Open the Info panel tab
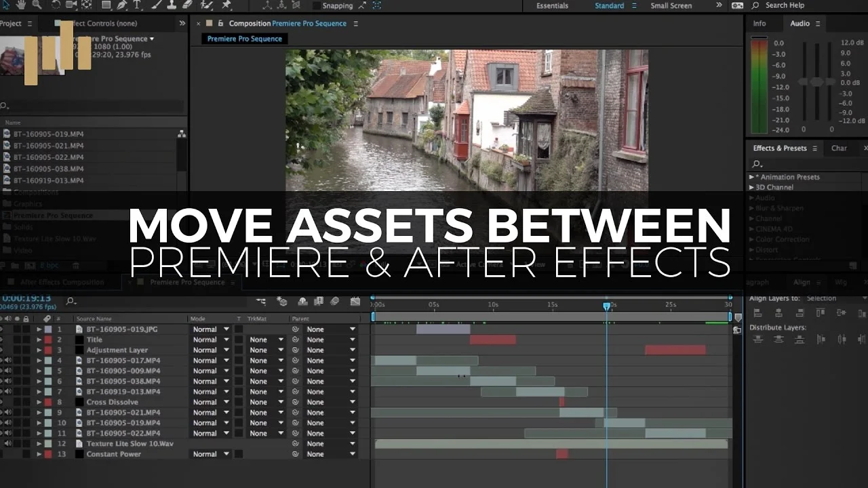Image resolution: width=868 pixels, height=488 pixels. [x=759, y=23]
